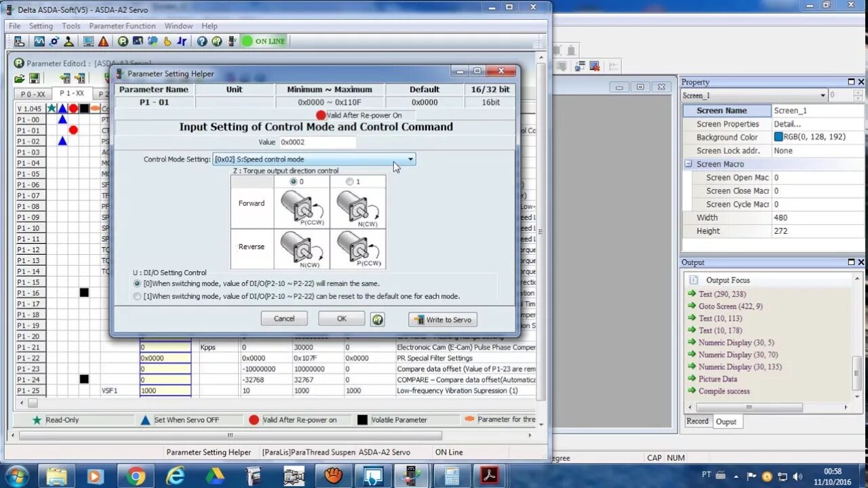Click the Picture Data output line
The image size is (868, 488).
(717, 379)
